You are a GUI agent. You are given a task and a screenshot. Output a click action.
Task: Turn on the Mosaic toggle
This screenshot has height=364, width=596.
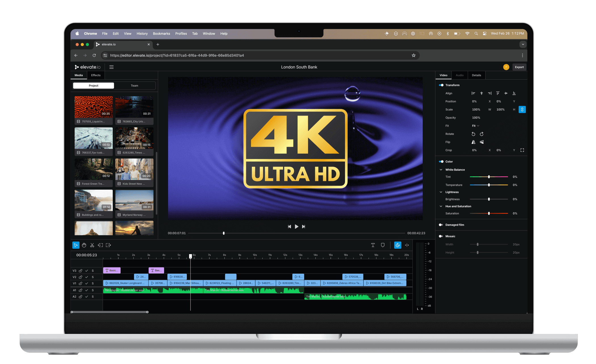[441, 236]
